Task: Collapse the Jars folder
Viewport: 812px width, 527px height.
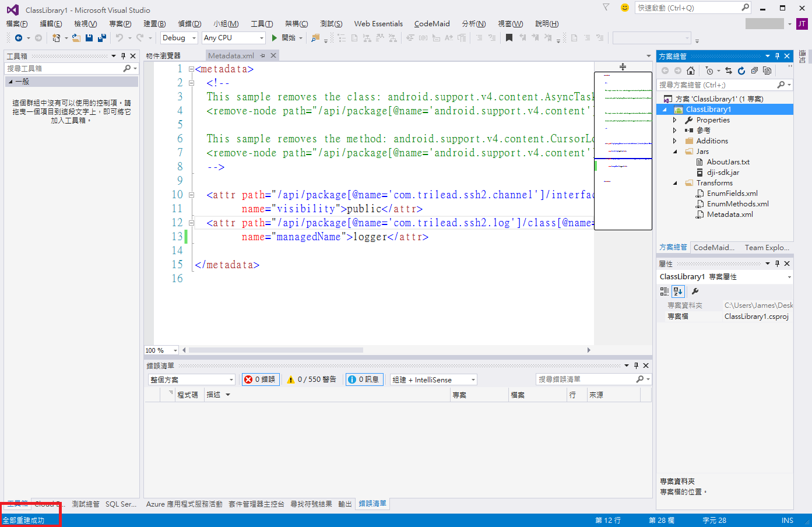Action: tap(675, 152)
